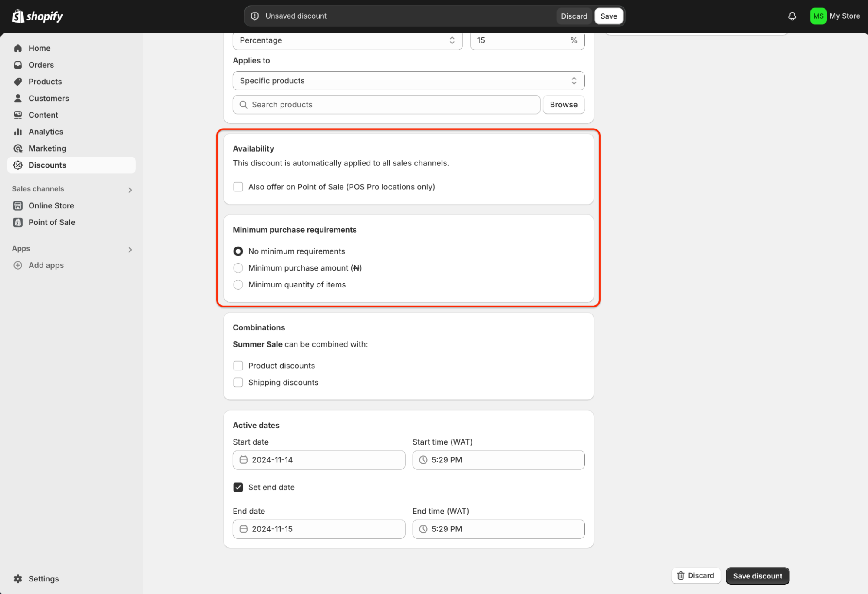Click the notification bell icon
Image resolution: width=868 pixels, height=594 pixels.
coord(792,16)
